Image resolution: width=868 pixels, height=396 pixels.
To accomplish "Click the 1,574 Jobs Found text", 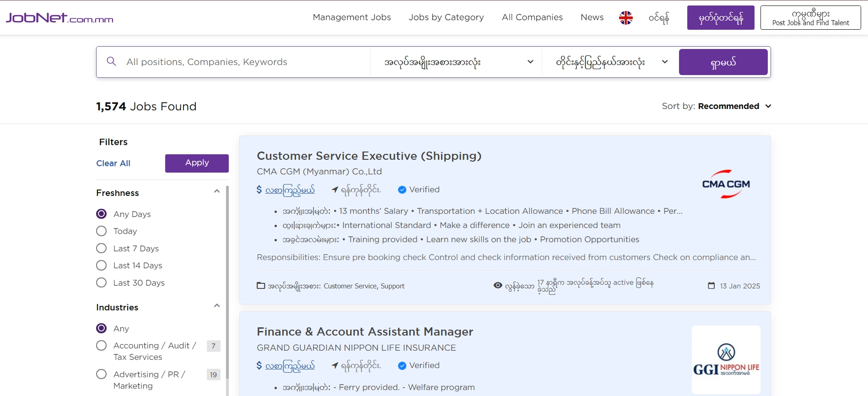I will (146, 107).
